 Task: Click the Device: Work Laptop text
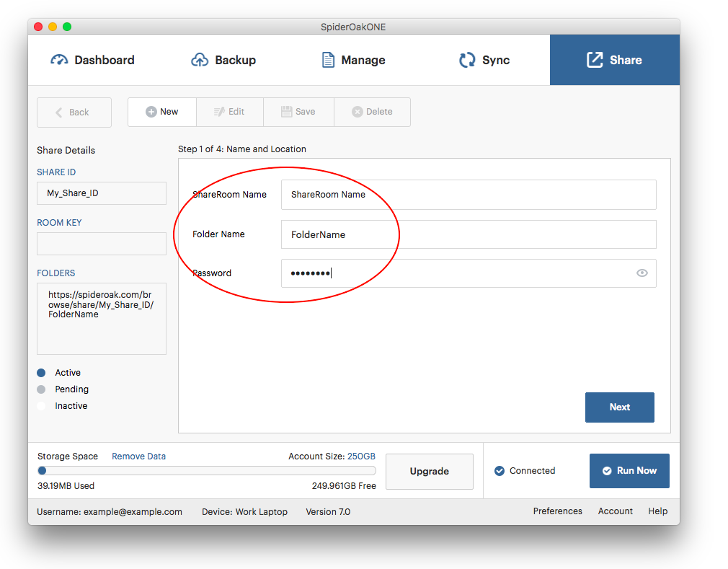(x=244, y=512)
